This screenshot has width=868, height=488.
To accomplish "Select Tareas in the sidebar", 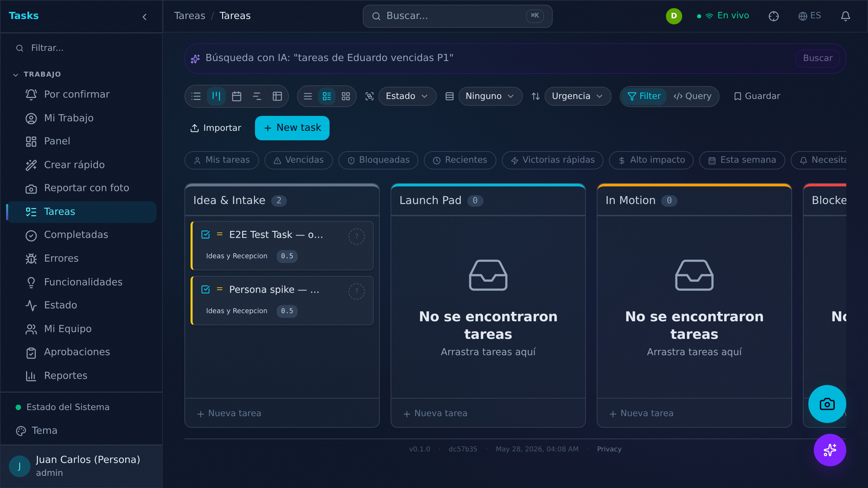I will (x=81, y=211).
